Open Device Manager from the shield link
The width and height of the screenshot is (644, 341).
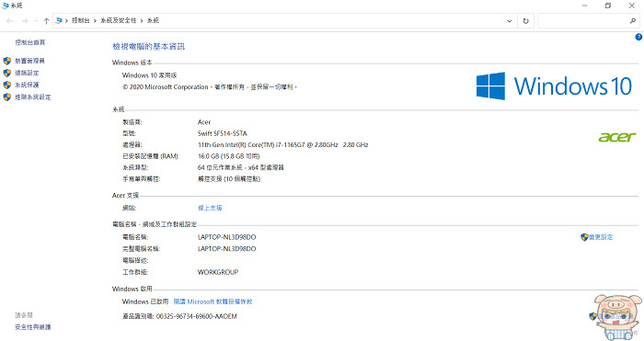tap(29, 61)
